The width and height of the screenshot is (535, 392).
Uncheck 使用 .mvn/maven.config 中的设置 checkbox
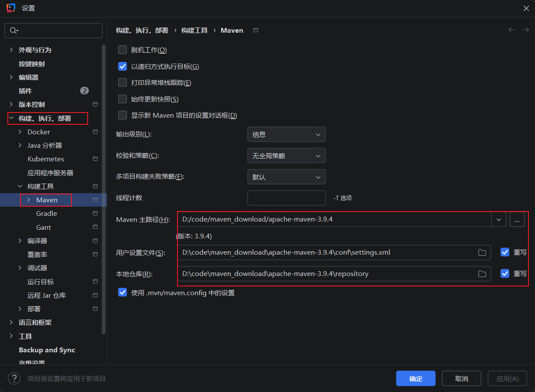[123, 293]
